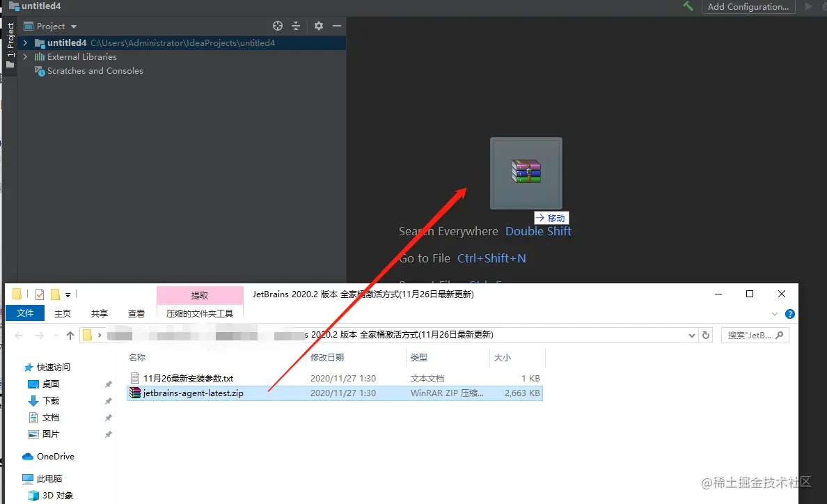Click the pin icon next to 桌面
The image size is (827, 504).
[108, 384]
